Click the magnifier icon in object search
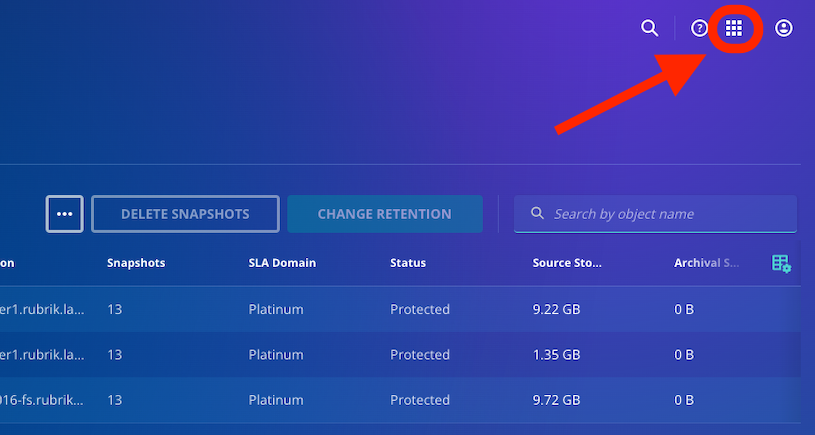Screen dimensions: 815x435 tap(537, 213)
